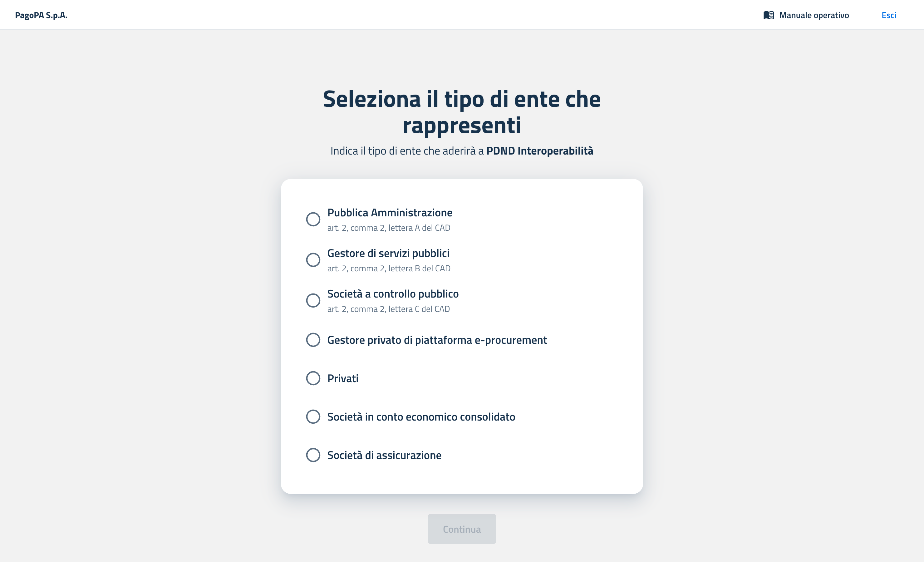
Task: Click the 'lettera A del CAD' caption
Action: coord(389,228)
